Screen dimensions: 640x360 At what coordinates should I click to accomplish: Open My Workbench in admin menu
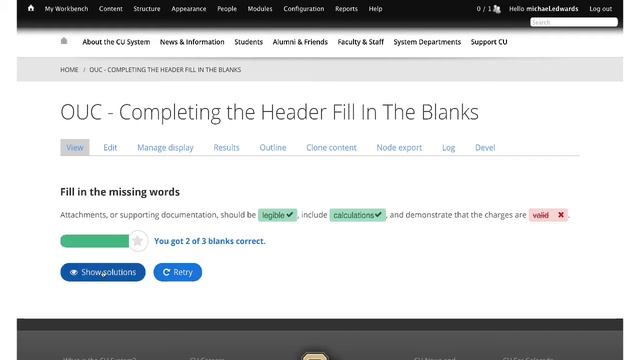click(67, 9)
